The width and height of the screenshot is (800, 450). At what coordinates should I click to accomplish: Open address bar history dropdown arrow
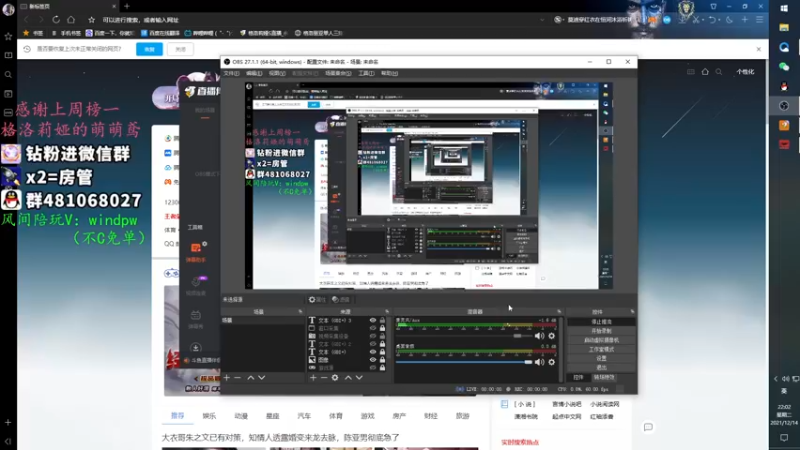click(542, 20)
